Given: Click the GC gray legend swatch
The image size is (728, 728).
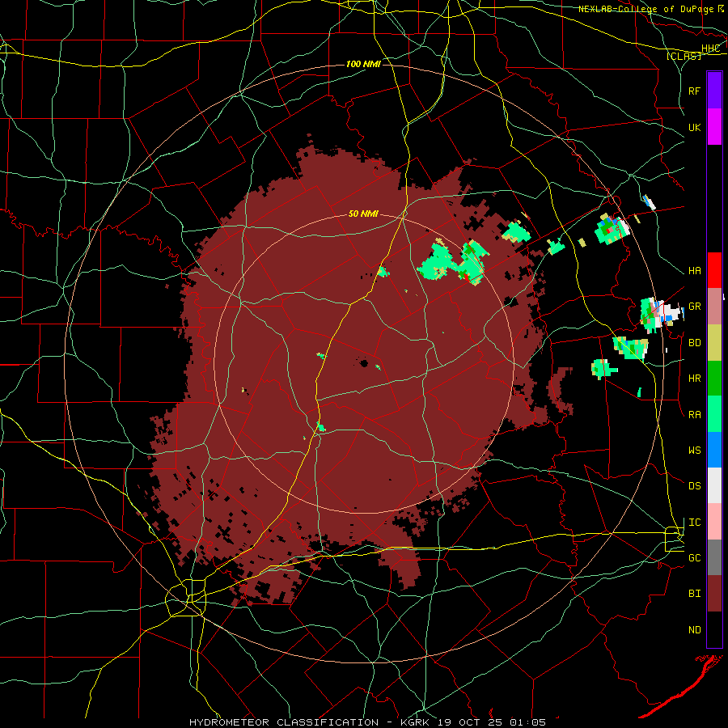Looking at the screenshot, I should (x=714, y=557).
